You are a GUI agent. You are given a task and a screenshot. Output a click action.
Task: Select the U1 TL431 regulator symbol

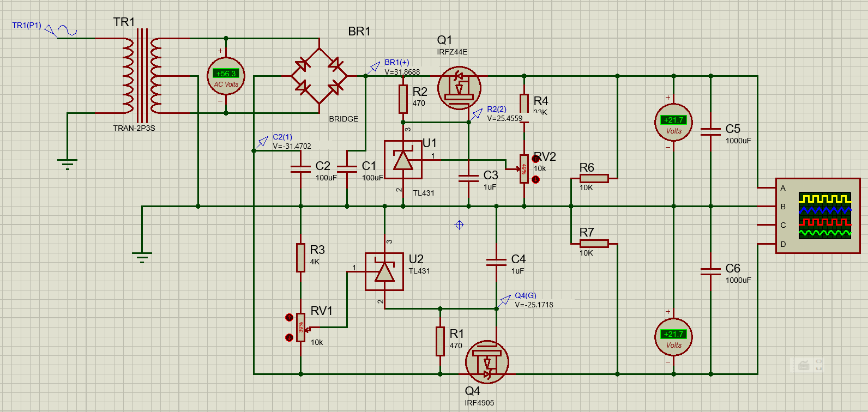click(403, 160)
